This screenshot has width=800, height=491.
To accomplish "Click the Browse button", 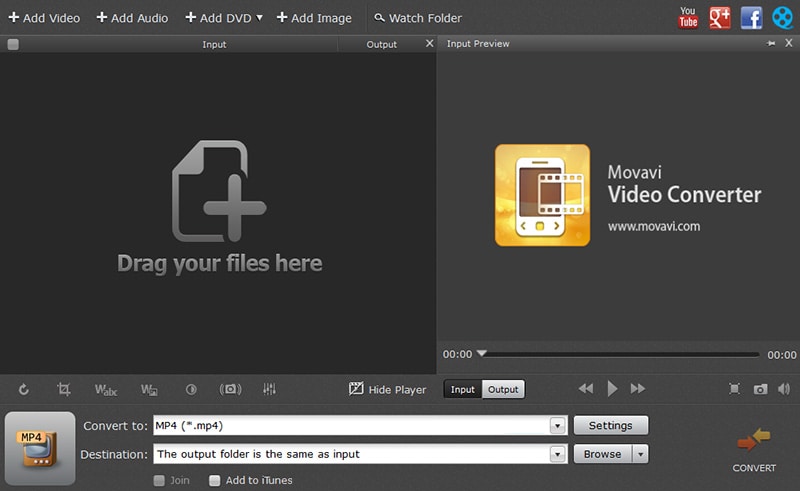I will (x=603, y=454).
